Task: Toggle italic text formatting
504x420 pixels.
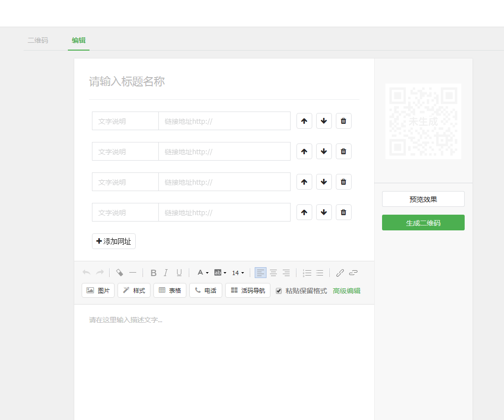Action: coord(166,273)
